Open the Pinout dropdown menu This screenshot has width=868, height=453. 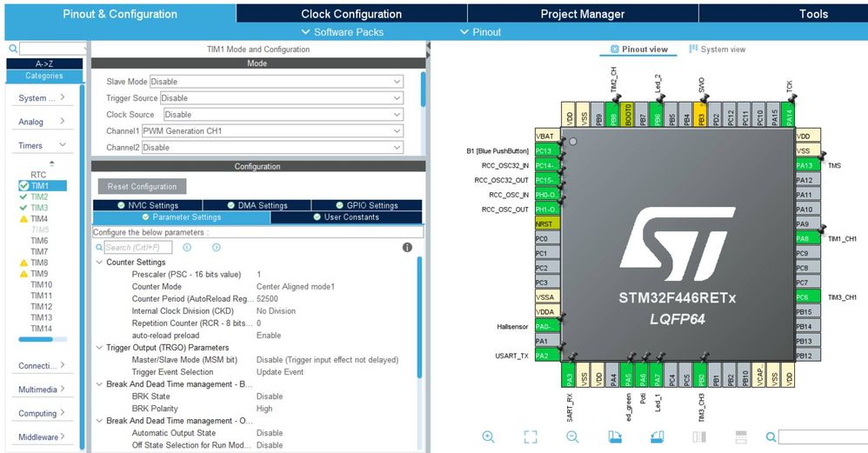coord(480,32)
